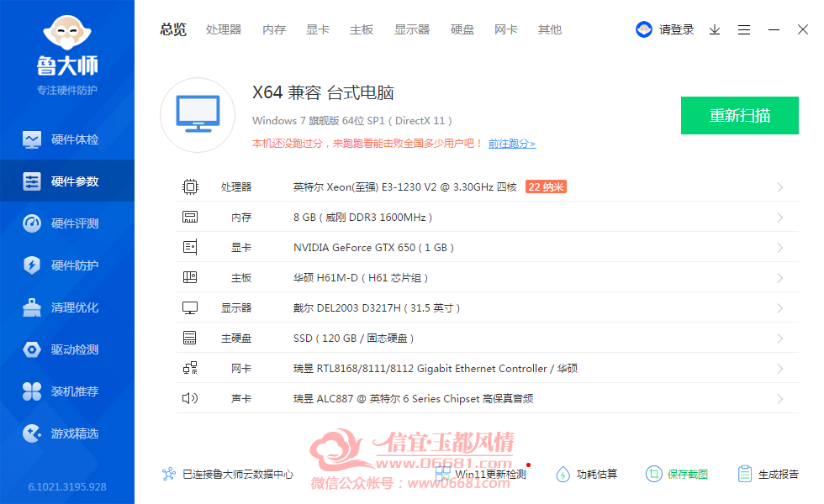Image resolution: width=824 pixels, height=504 pixels.
Task: Click the 功耗估算 droplet icon
Action: point(563,474)
